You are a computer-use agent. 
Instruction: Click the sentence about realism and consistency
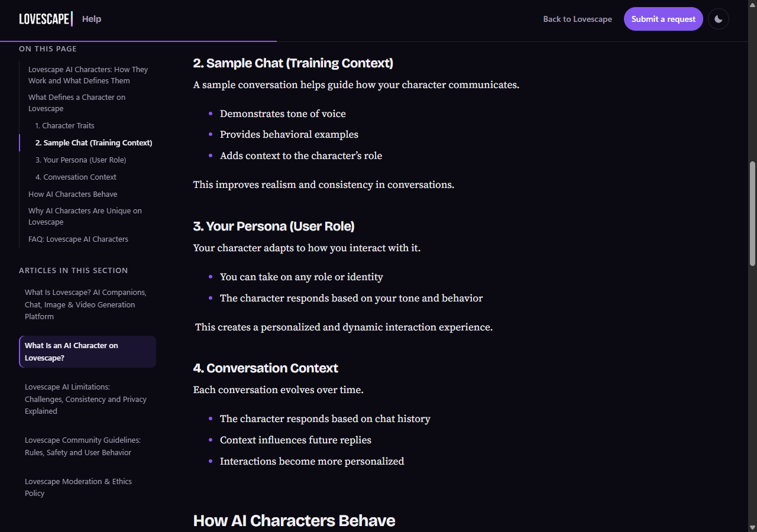pos(323,185)
